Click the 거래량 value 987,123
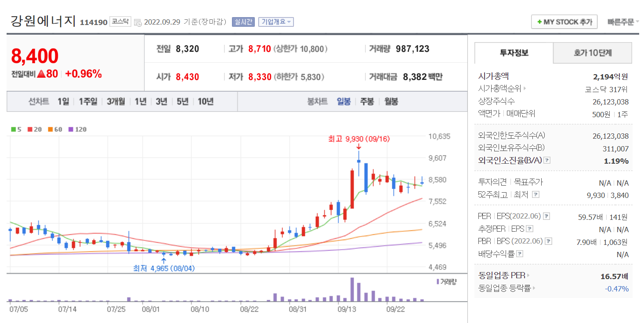644x323 pixels. tap(412, 49)
